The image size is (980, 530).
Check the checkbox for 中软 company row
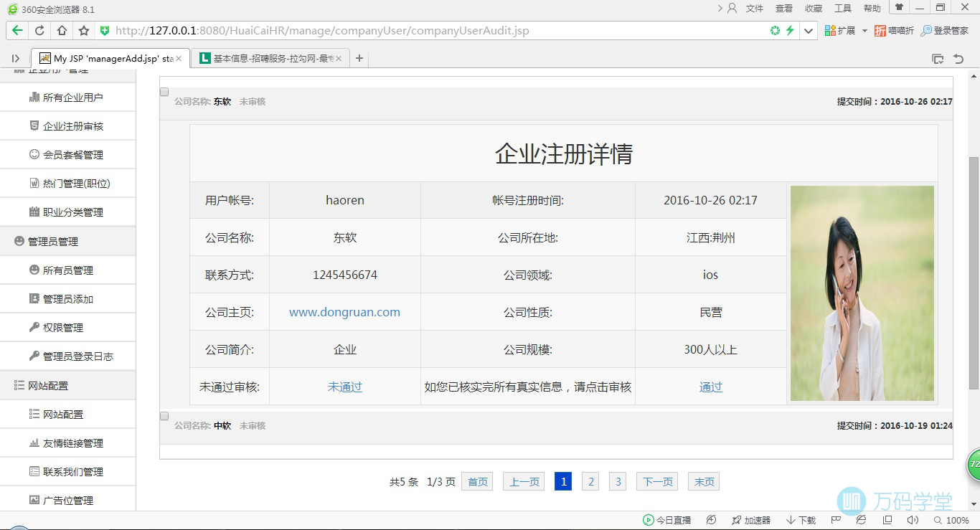pos(164,416)
